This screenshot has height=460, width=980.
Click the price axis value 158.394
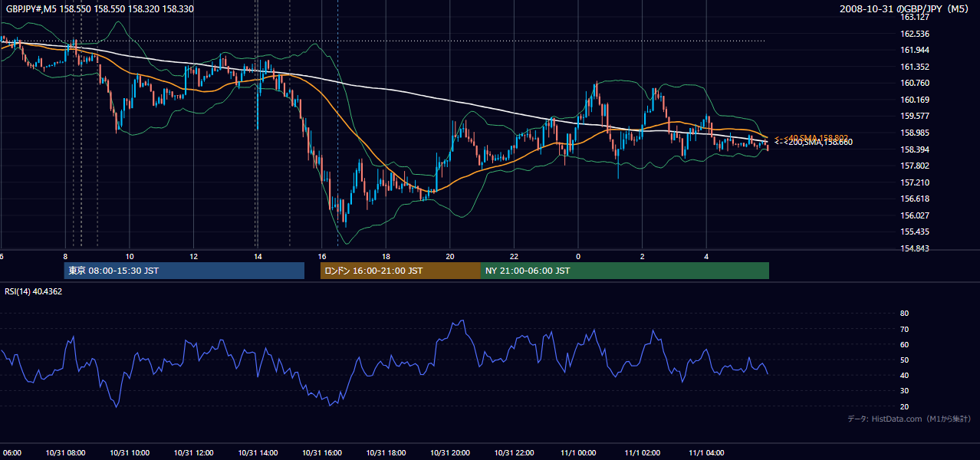(914, 149)
